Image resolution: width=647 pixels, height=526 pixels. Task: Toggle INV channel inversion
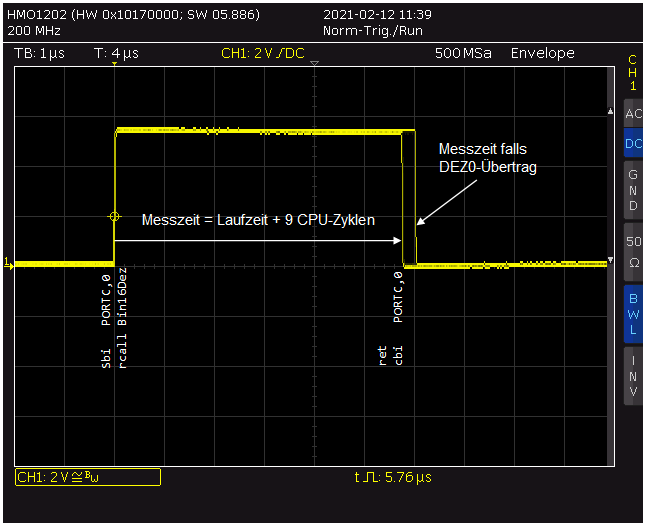(x=633, y=375)
